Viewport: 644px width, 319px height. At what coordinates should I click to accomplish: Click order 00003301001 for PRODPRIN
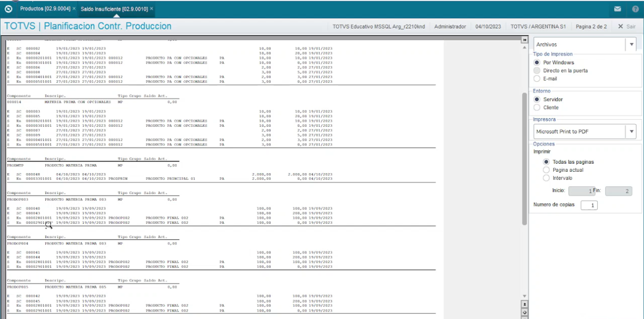[x=38, y=178]
